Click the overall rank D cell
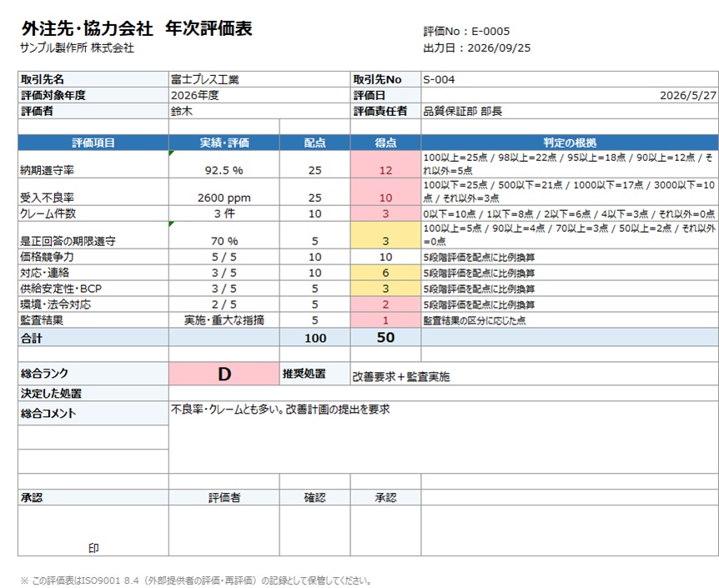The width and height of the screenshot is (719, 588). [224, 374]
